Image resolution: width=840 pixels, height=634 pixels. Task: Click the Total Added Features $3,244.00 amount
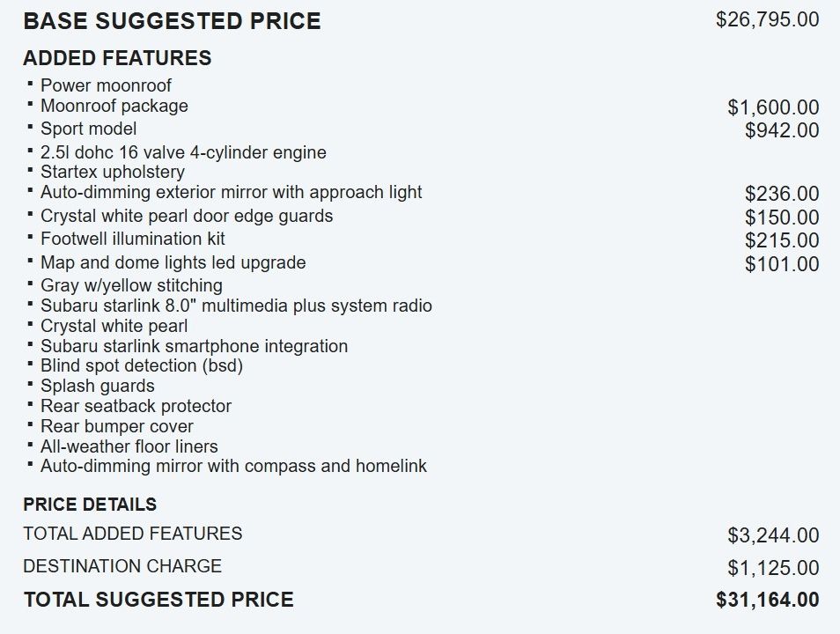tap(773, 534)
